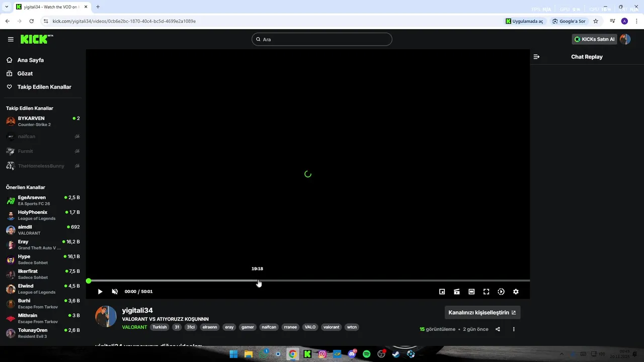Go back in browser history
The width and height of the screenshot is (644, 362).
tap(7, 21)
